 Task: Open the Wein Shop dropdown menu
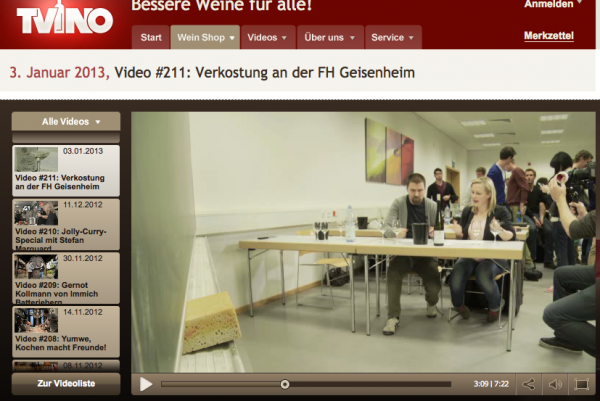205,37
